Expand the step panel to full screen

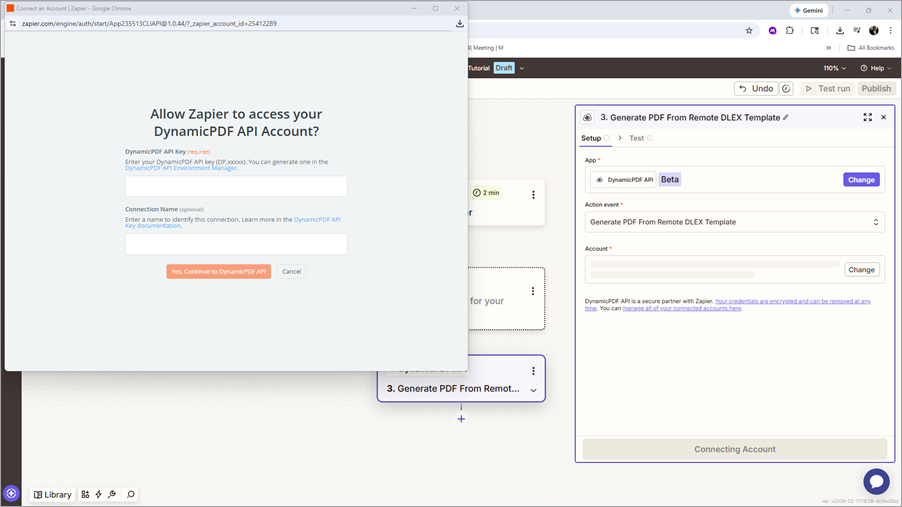[x=867, y=118]
